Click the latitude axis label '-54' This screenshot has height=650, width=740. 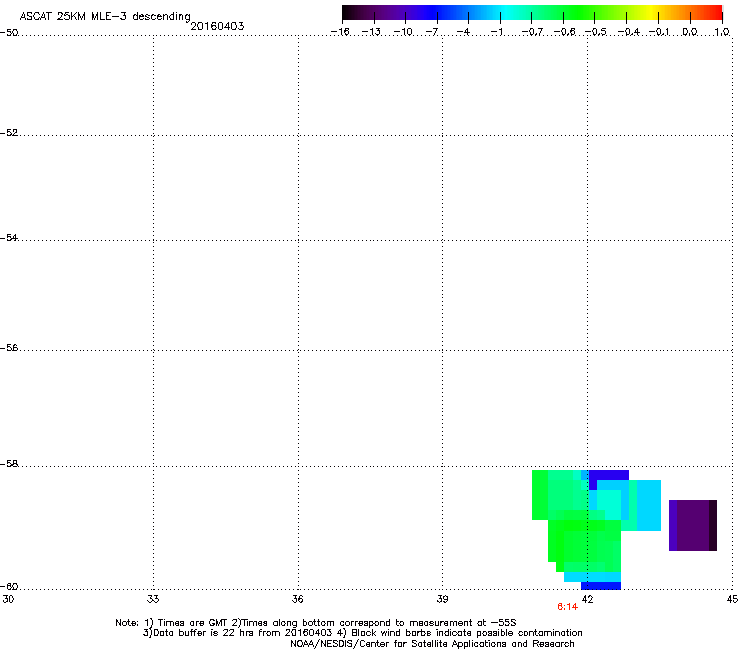tap(9, 237)
